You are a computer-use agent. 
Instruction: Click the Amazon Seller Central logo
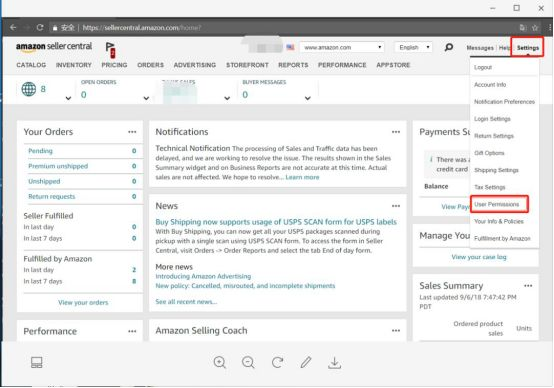click(54, 47)
